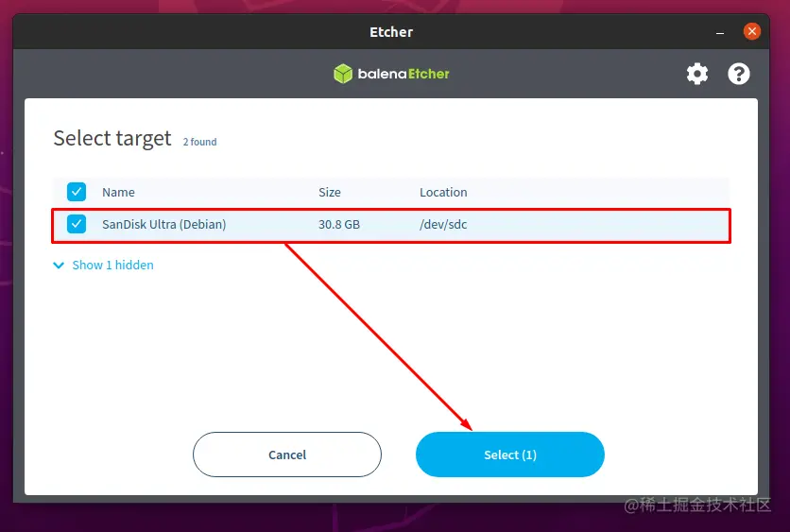Screen dimensions: 790x532
Task: Click the Size column header
Action: pos(330,192)
